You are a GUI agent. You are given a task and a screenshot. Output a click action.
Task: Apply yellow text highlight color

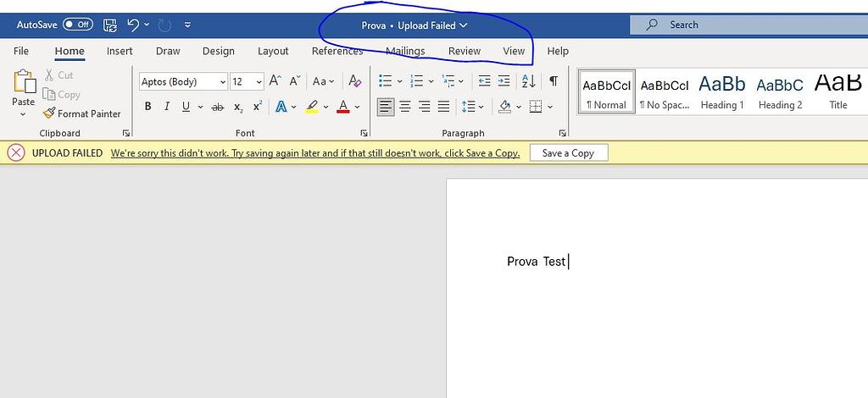click(312, 107)
